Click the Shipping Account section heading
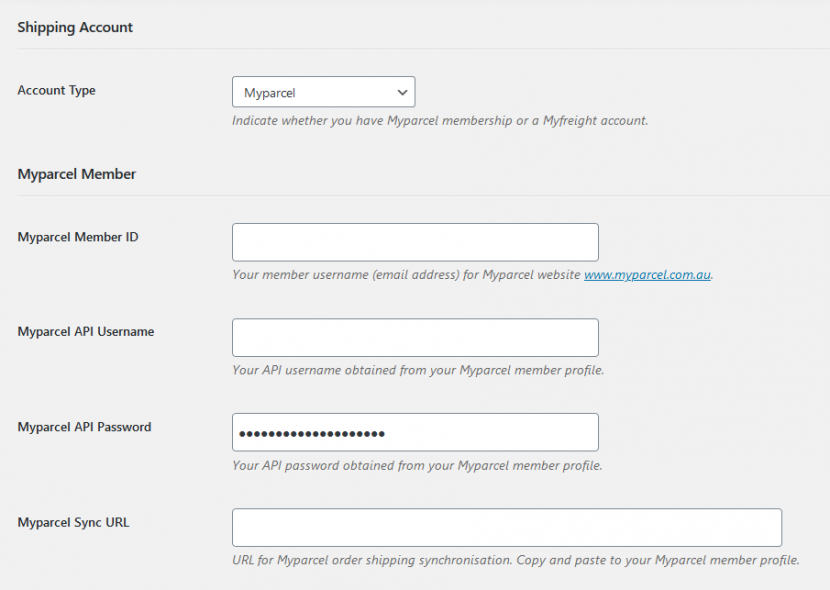This screenshot has width=830, height=590. point(74,27)
